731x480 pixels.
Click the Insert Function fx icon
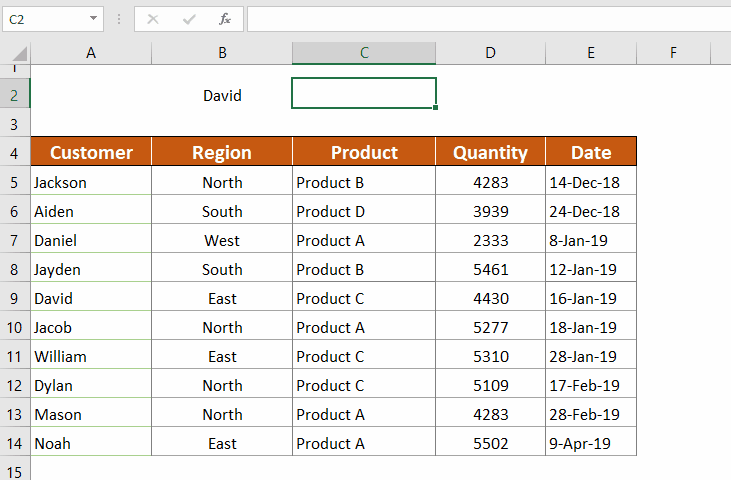pyautogui.click(x=225, y=19)
